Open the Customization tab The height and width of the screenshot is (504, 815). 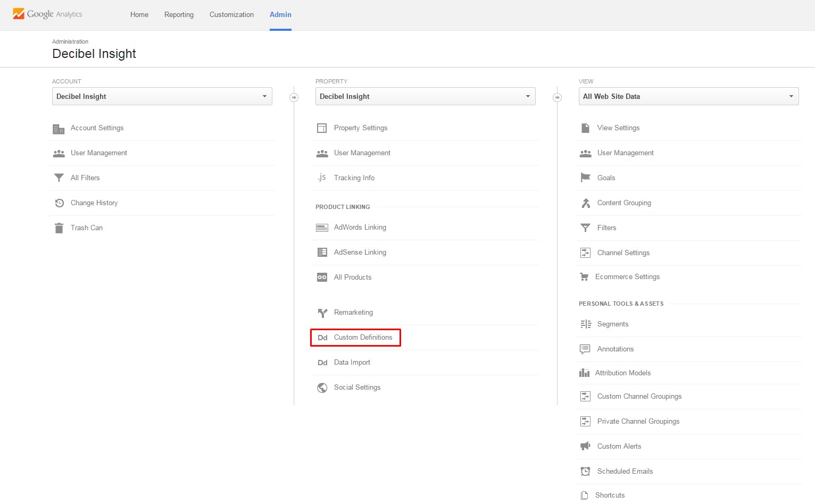[x=231, y=14]
